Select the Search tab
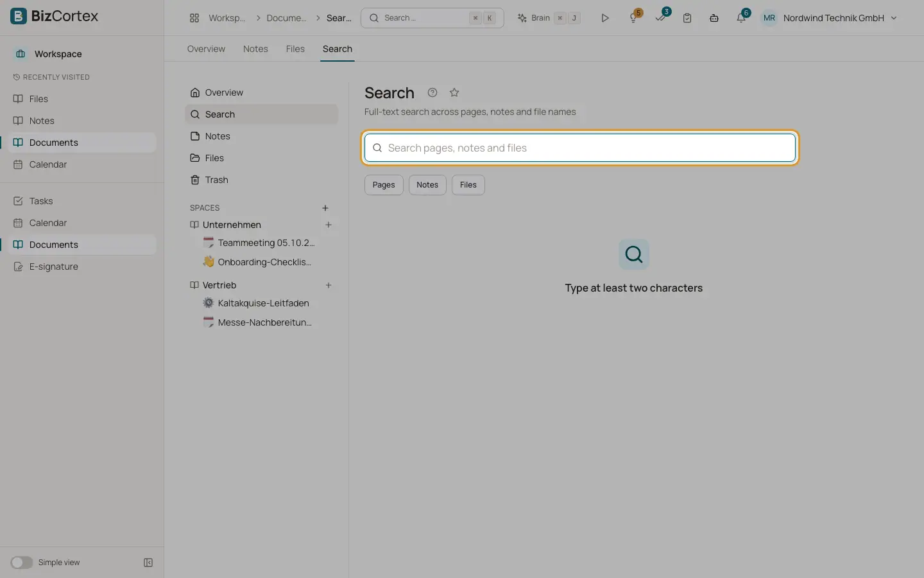Image resolution: width=924 pixels, height=578 pixels. click(x=338, y=49)
